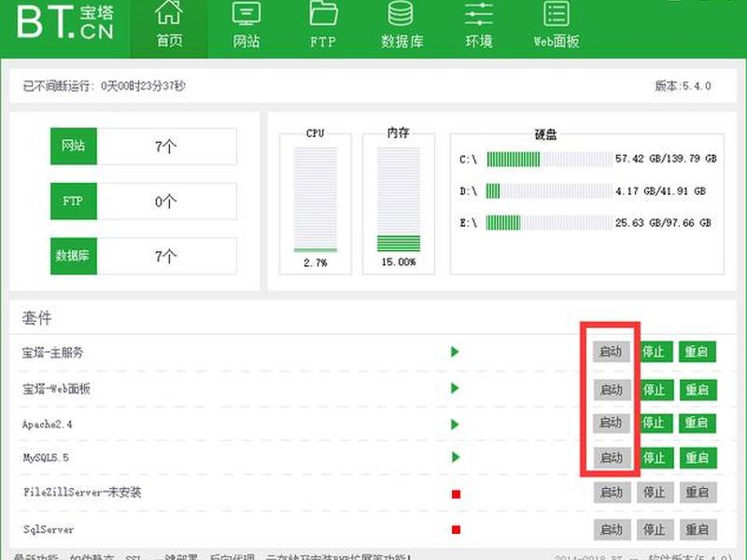This screenshot has height=560, width=747.
Task: Open the 首页 home tab
Action: 169,28
